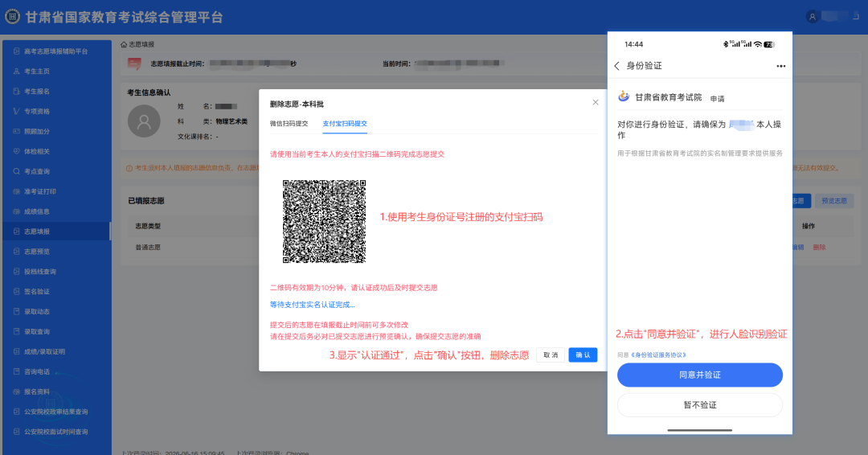868x455 pixels.
Task: Click the 专项资格 checkmark icon
Action: [17, 111]
